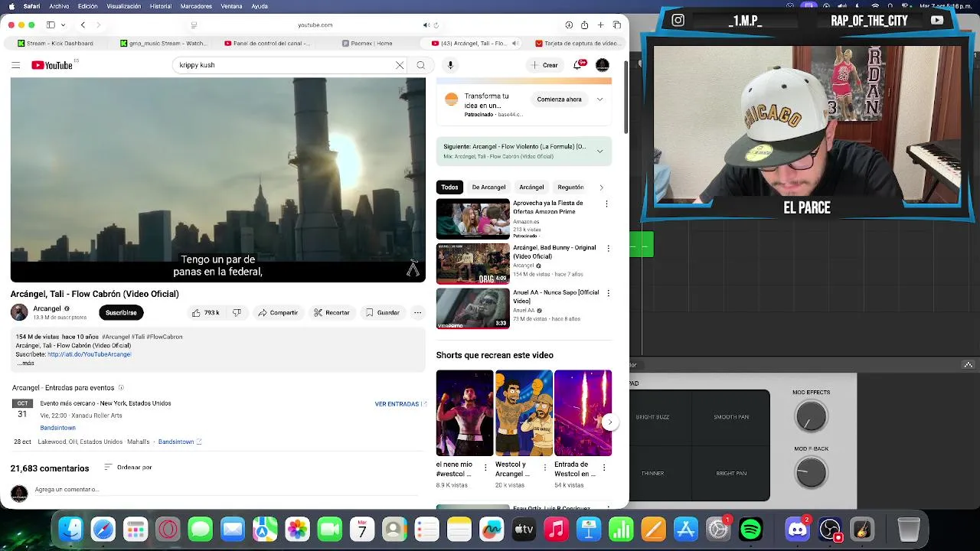Show Safari tab overview
980x551 pixels.
pos(617,24)
